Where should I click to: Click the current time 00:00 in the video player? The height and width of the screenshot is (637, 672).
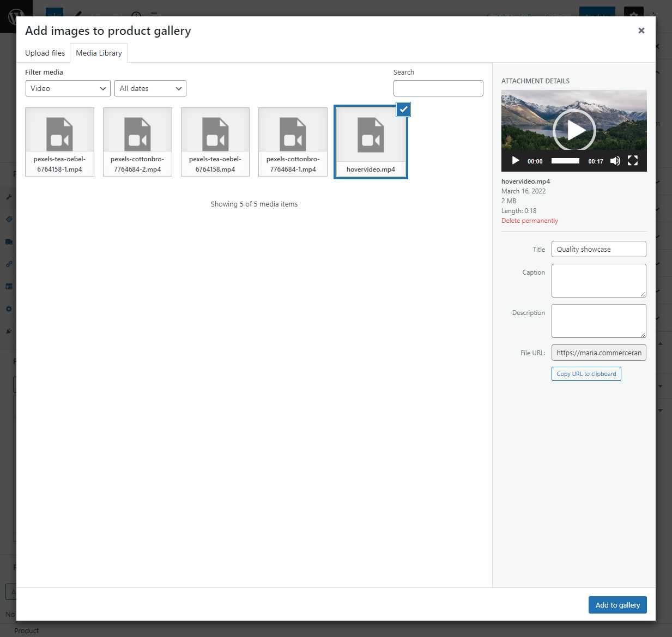tap(535, 161)
